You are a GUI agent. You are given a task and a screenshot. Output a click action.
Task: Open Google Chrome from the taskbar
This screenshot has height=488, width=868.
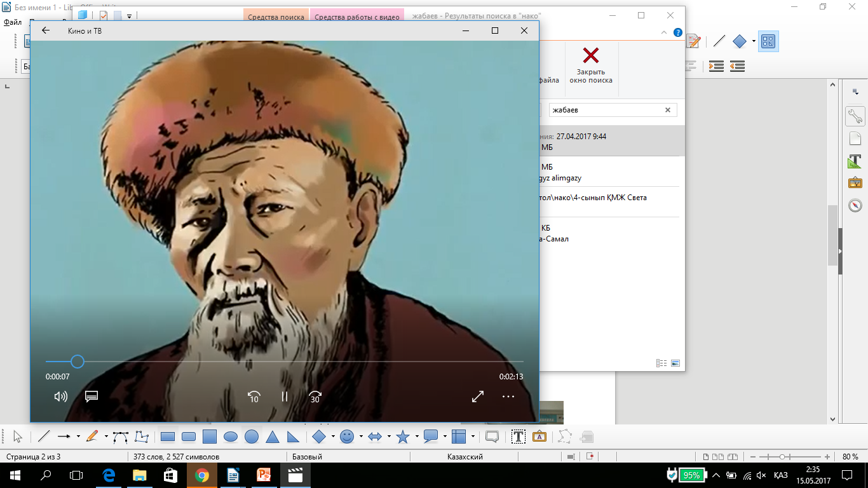point(201,475)
